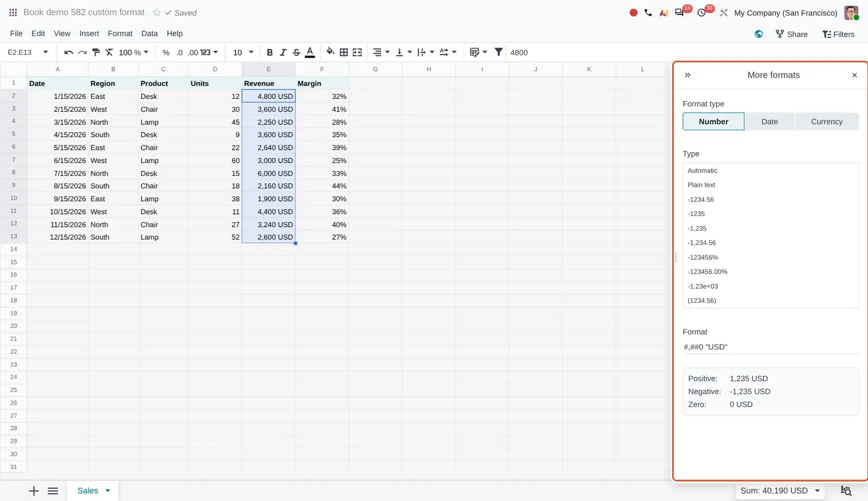This screenshot has height=501, width=868.
Task: Open activities clock with 33 badge
Action: pyautogui.click(x=701, y=12)
